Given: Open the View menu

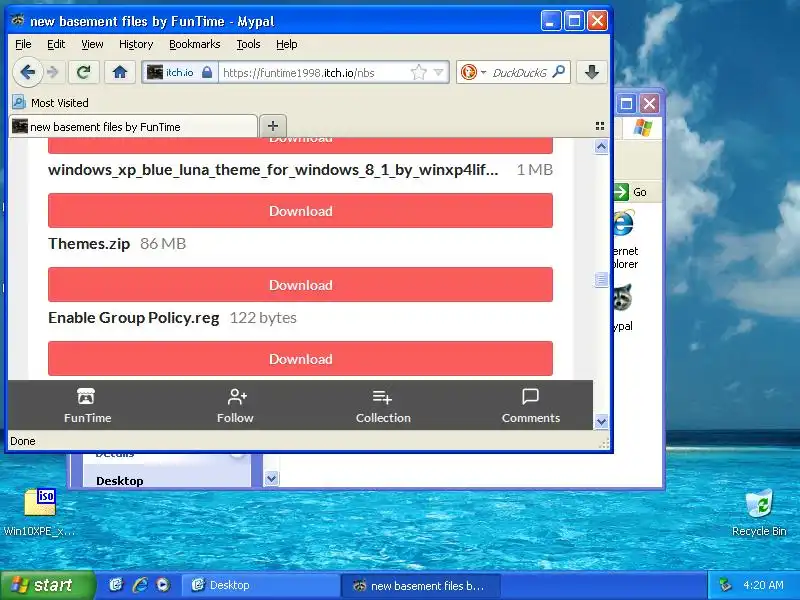Looking at the screenshot, I should point(92,44).
